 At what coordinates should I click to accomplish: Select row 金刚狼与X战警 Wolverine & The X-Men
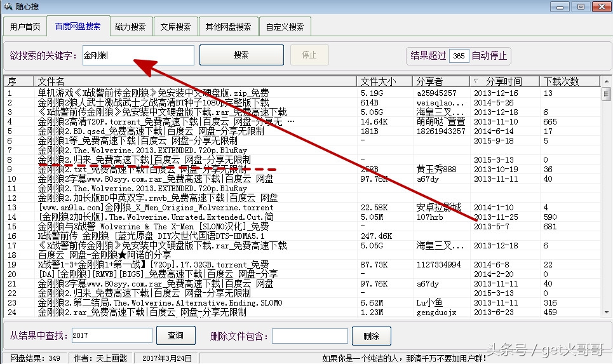click(302, 226)
